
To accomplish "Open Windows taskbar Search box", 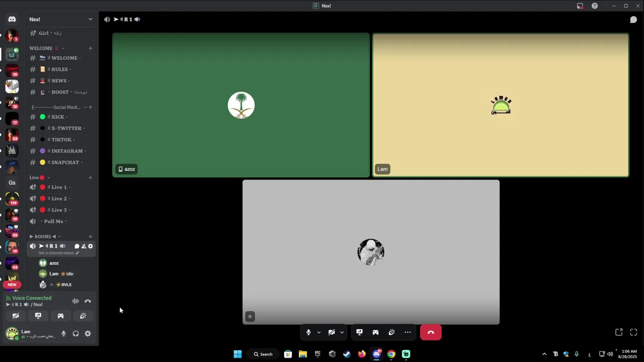I will [263, 354].
